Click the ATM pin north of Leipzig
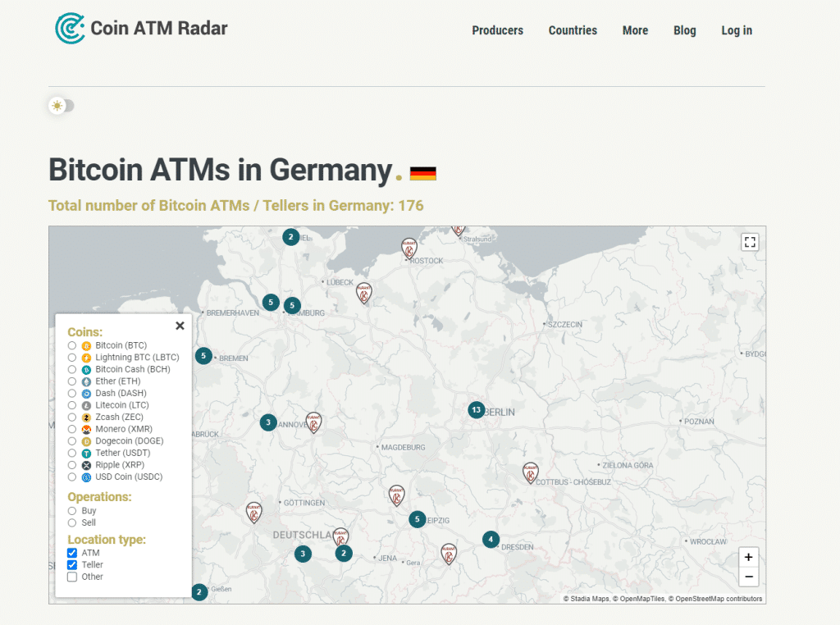The height and width of the screenshot is (625, 840). pyautogui.click(x=396, y=496)
